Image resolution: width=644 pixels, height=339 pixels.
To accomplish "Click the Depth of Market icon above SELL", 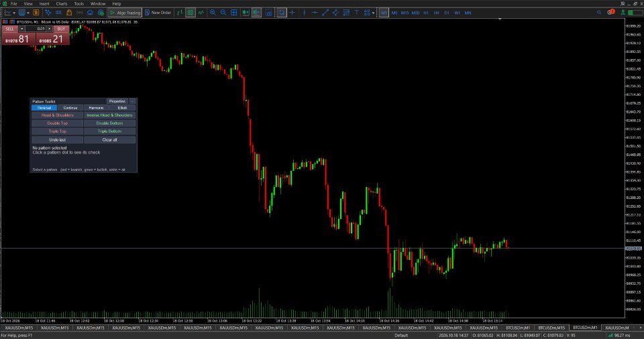I will (5, 21).
